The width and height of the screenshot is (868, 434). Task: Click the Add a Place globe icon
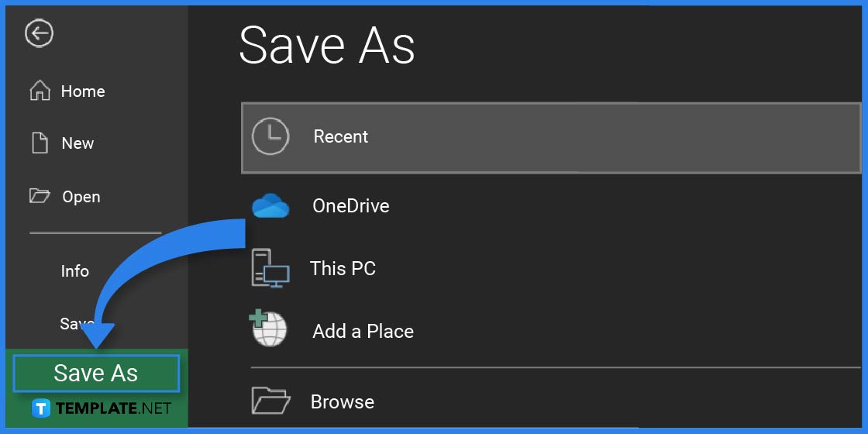pyautogui.click(x=269, y=329)
